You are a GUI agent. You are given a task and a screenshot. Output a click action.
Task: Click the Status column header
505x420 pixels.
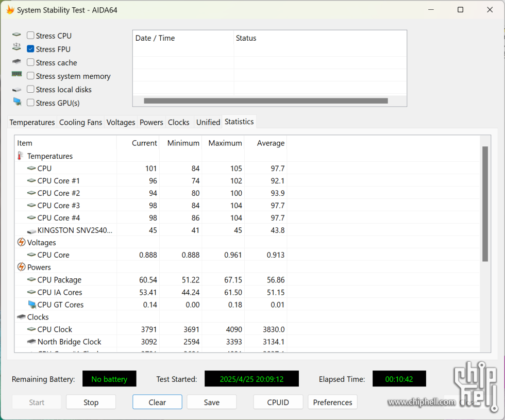pos(320,38)
